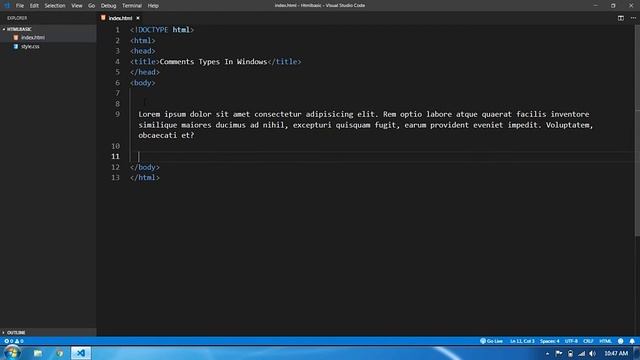The width and height of the screenshot is (640, 360).
Task: Open the File menu
Action: [20, 6]
